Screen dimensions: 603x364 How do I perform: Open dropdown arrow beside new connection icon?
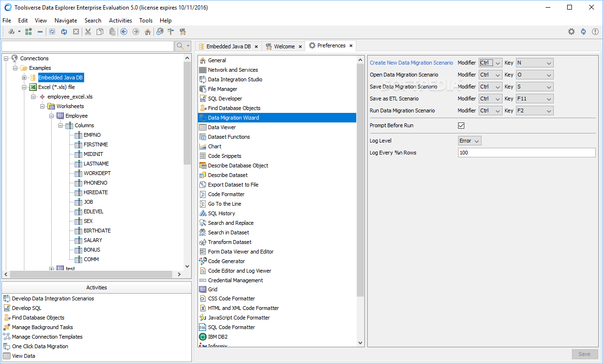pyautogui.click(x=19, y=32)
